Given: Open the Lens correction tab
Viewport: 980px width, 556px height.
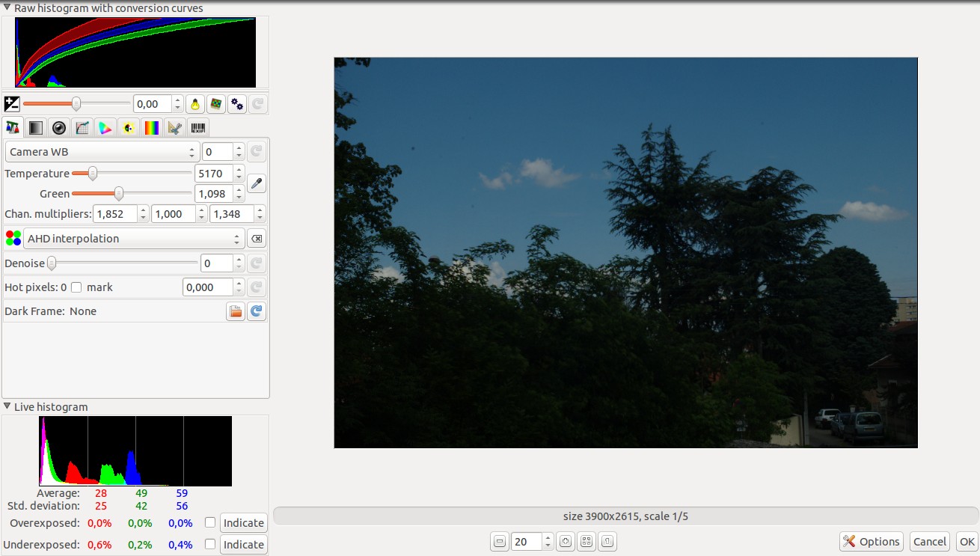Looking at the screenshot, I should [x=58, y=127].
